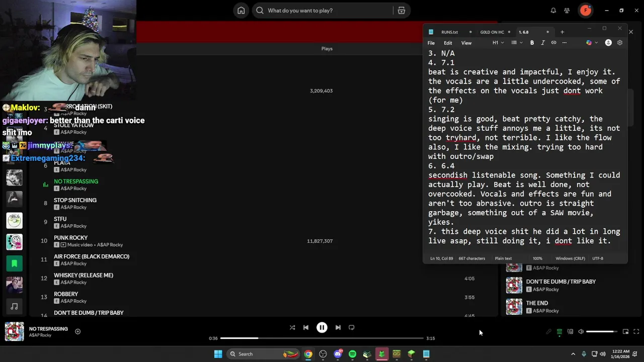Open the Spotify queue
644x362 pixels.
559,332
